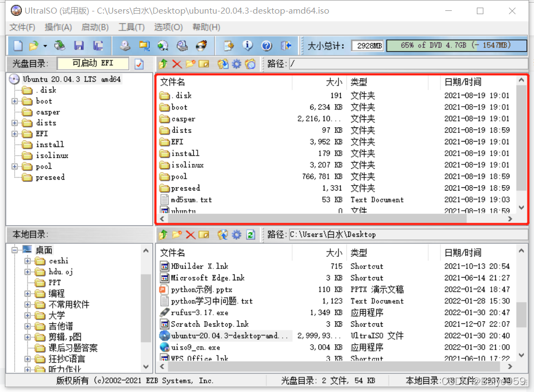Click the green Up arrow in local pane
This screenshot has height=392, width=534.
click(163, 235)
